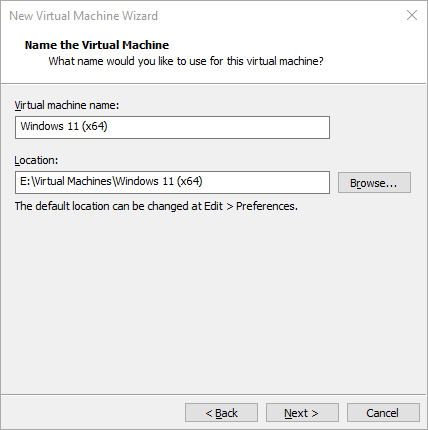The width and height of the screenshot is (428, 430).
Task: Click the word 'Preferences' in the hint
Action: pyautogui.click(x=266, y=206)
